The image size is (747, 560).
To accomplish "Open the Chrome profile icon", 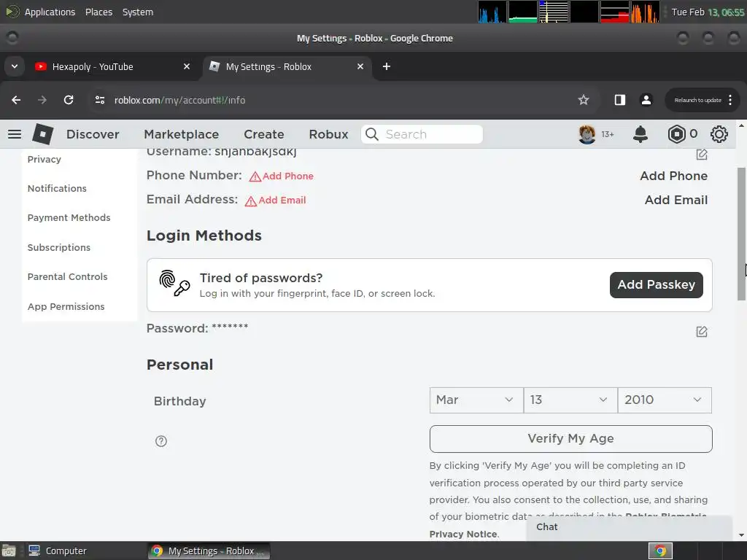I will (x=646, y=100).
